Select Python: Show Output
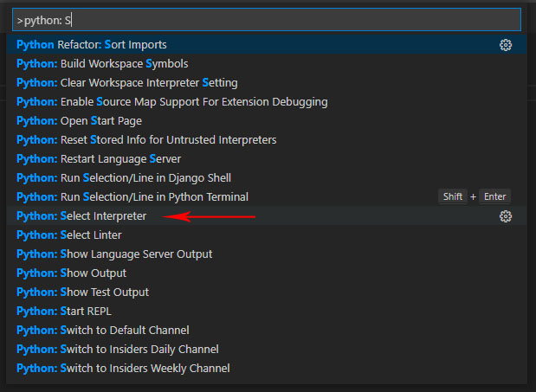Viewport: 536px width, 392px height. pyautogui.click(x=71, y=273)
